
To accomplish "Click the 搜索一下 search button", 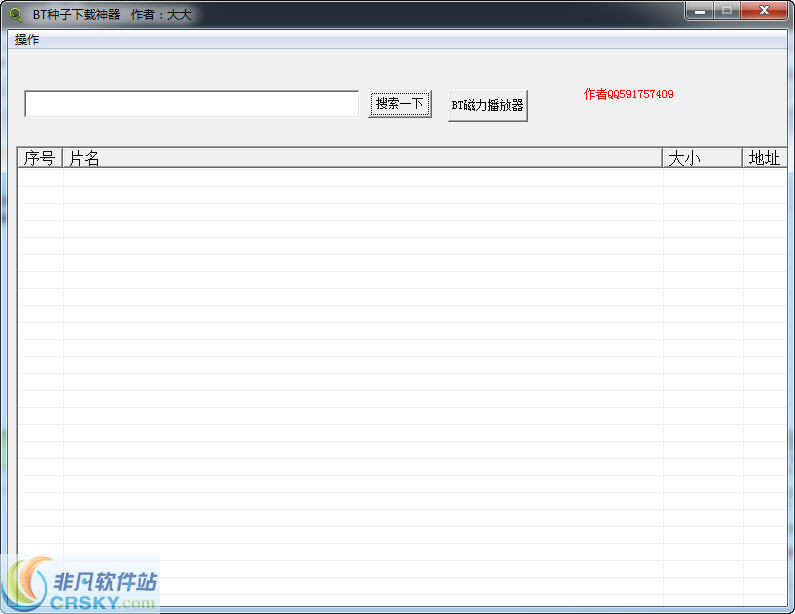I will 400,104.
